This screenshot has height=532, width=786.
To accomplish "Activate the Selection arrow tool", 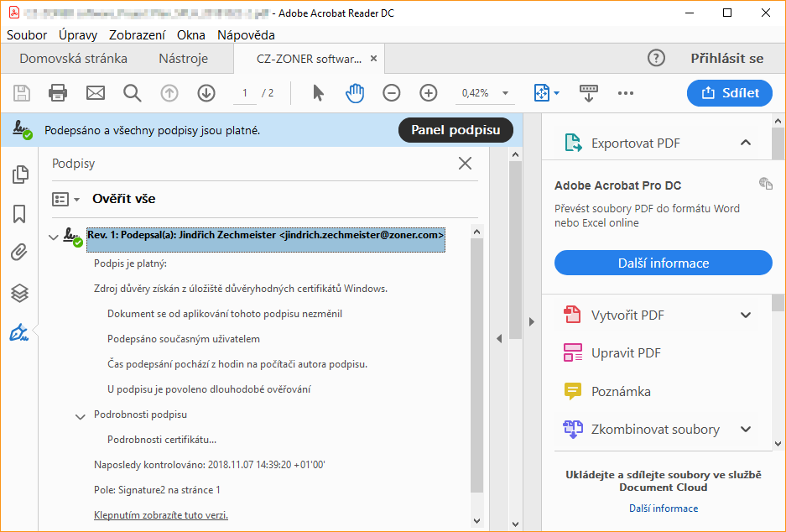I will 318,93.
